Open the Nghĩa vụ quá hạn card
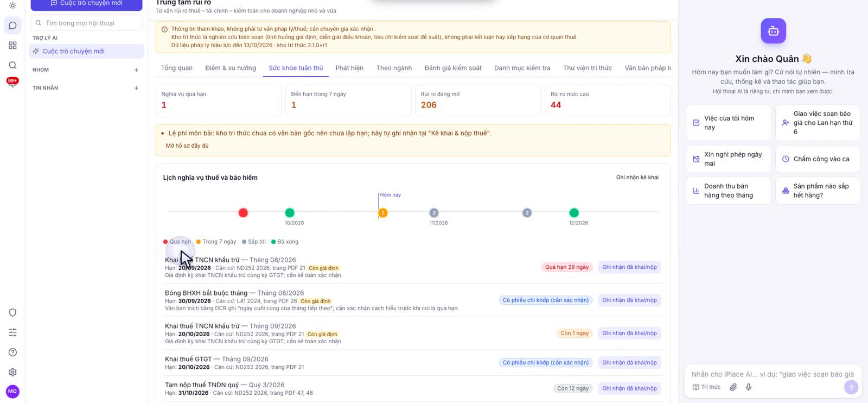Viewport: 868px width, 403px height. tap(218, 101)
